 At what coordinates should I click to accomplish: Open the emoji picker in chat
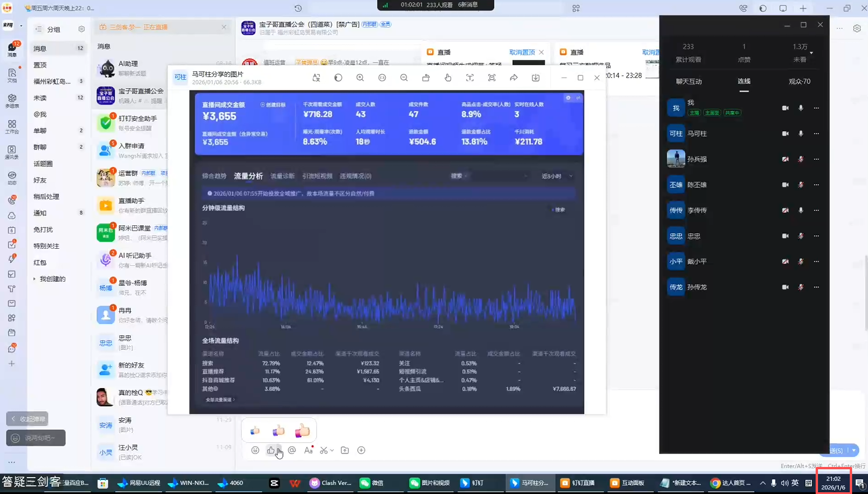point(255,450)
